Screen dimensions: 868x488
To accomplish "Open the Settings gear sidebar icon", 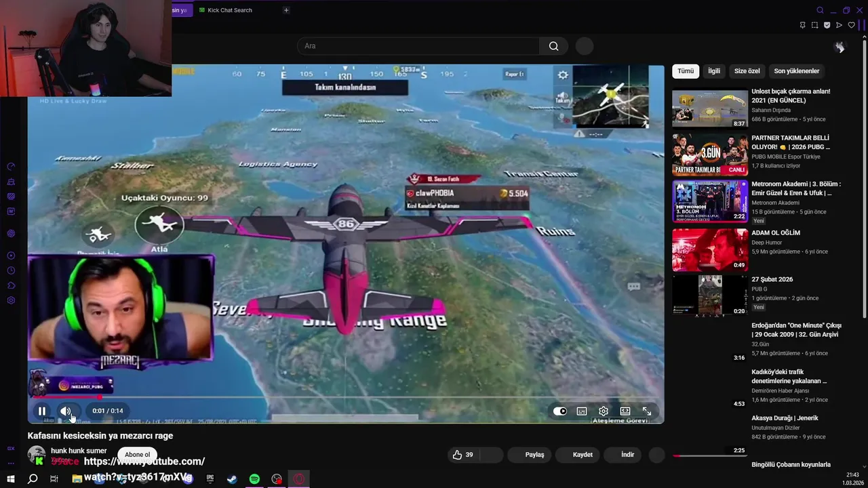I will point(11,300).
